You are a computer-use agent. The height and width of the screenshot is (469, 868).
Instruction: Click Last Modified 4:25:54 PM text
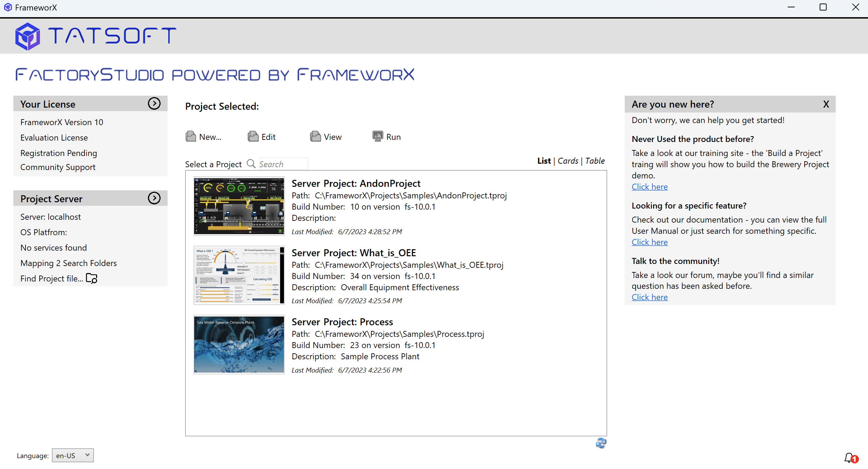[347, 301]
